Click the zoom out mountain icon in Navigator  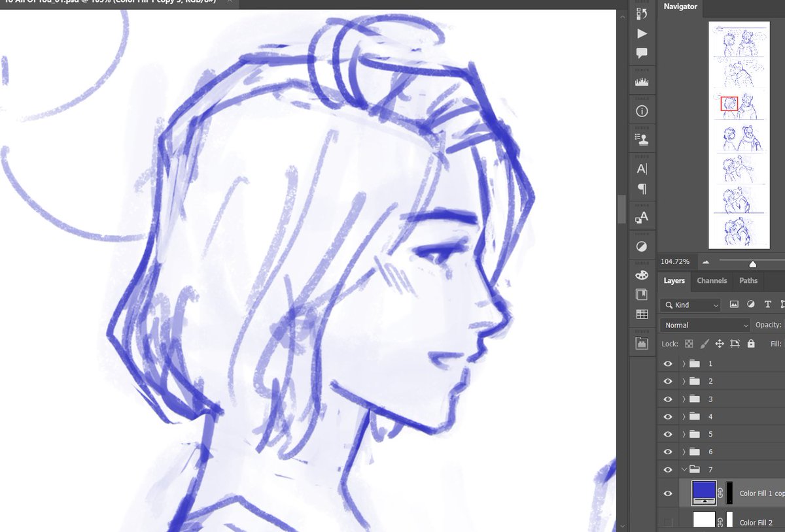(x=706, y=262)
